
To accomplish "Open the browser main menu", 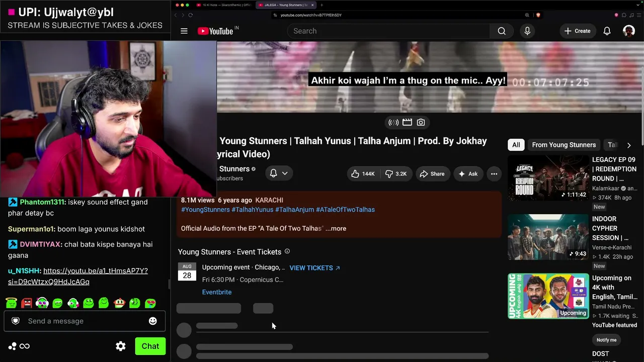I will point(639,15).
